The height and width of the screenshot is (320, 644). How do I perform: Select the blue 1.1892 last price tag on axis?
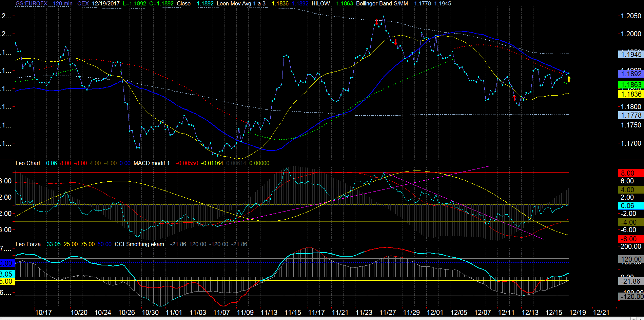pos(631,74)
